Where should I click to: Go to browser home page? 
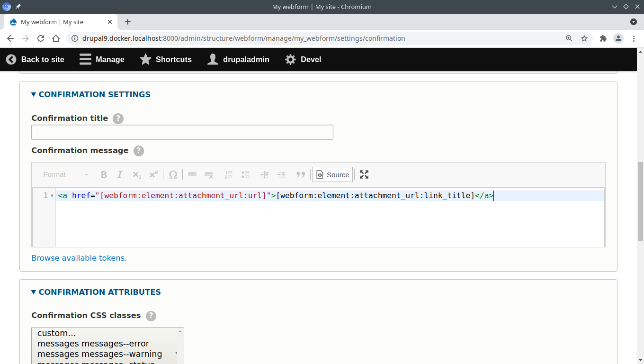click(x=56, y=38)
